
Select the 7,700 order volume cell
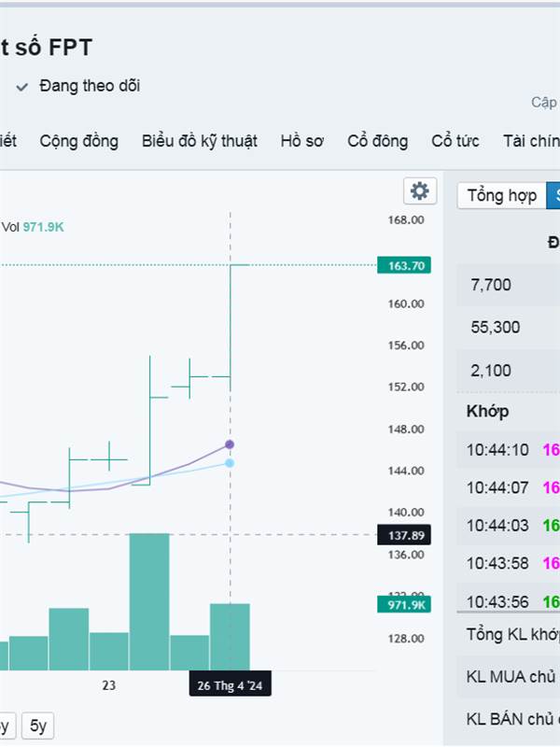click(x=509, y=285)
